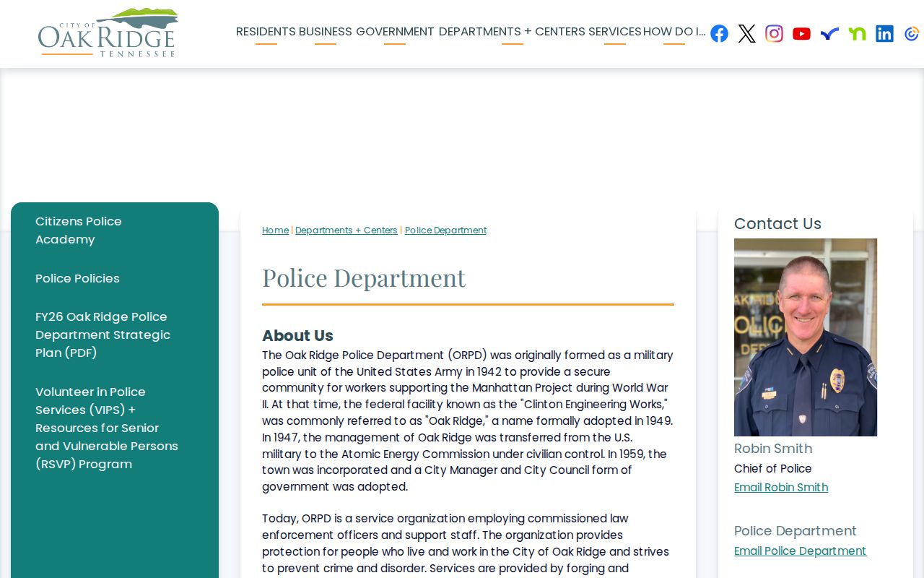
Task: Click the Constant Contact icon
Action: point(912,33)
